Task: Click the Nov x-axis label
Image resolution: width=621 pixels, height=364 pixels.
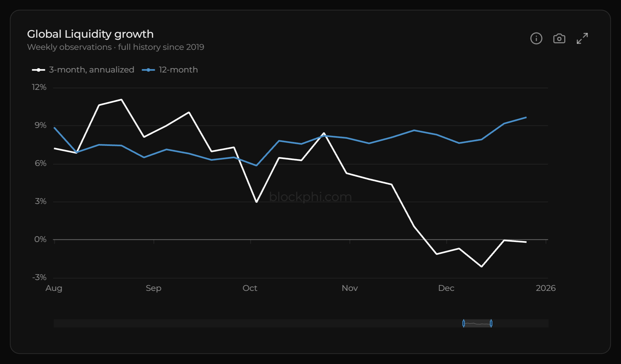Action: pyautogui.click(x=350, y=288)
